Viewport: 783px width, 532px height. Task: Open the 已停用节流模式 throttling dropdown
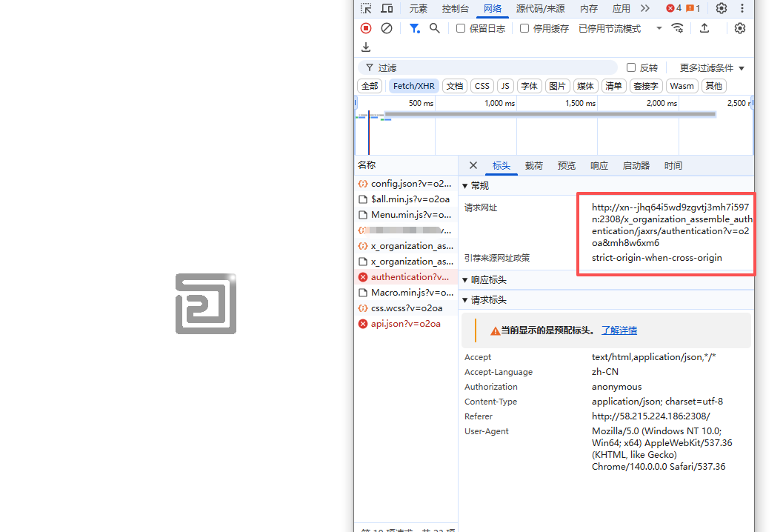pos(612,28)
